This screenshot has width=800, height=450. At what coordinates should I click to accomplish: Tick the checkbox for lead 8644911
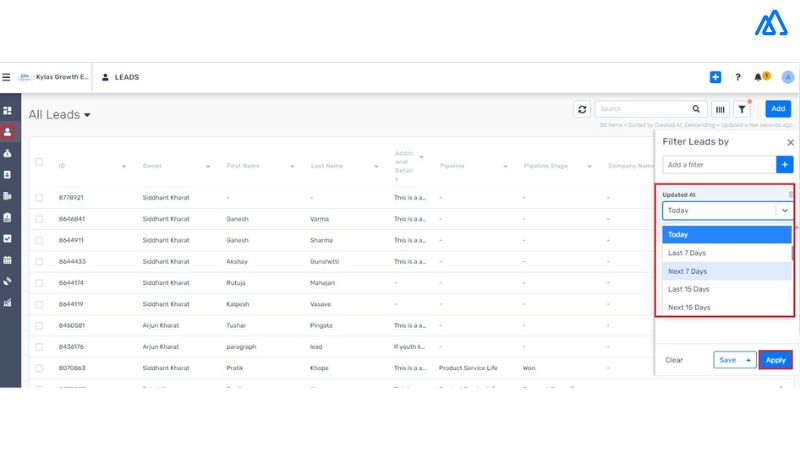coord(39,240)
